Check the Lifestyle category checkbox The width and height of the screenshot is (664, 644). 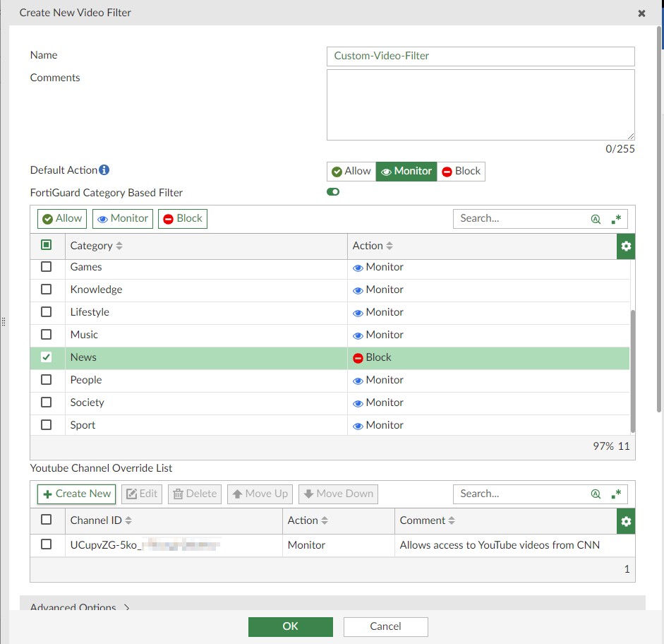point(46,312)
